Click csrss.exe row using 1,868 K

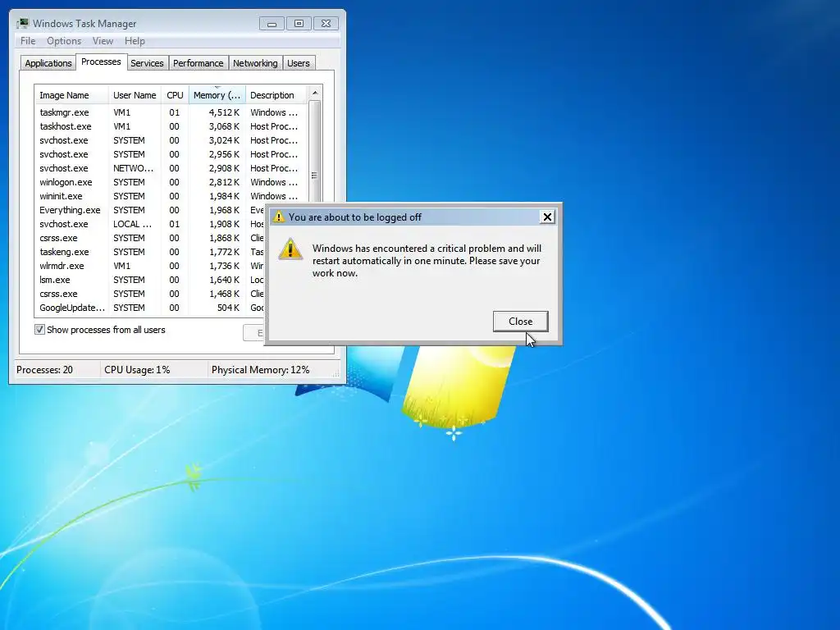[150, 238]
